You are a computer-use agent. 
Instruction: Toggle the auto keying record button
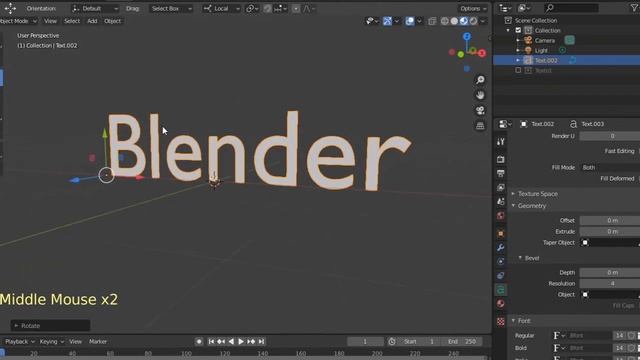(199, 342)
